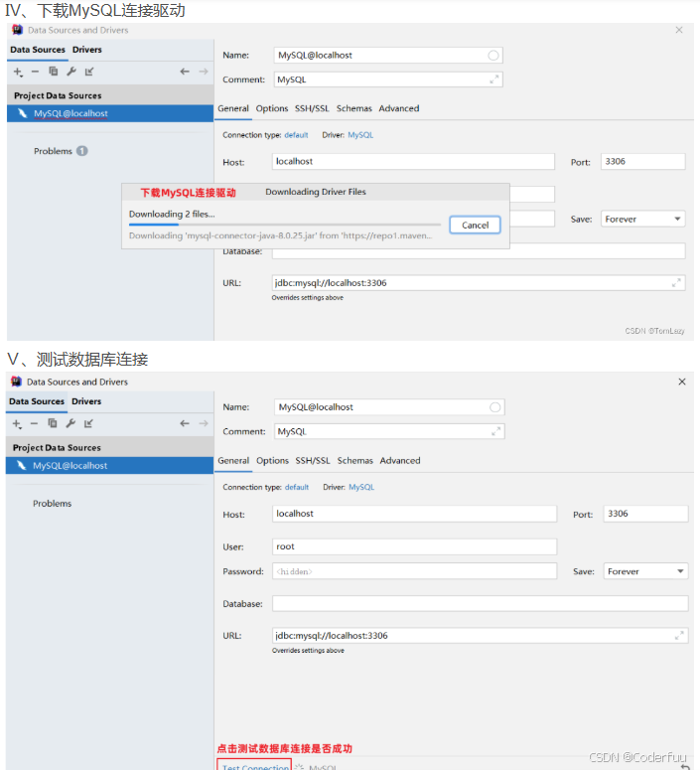Click the Name field in the section V dialog
Viewport: 700px width, 770px height.
pos(389,407)
